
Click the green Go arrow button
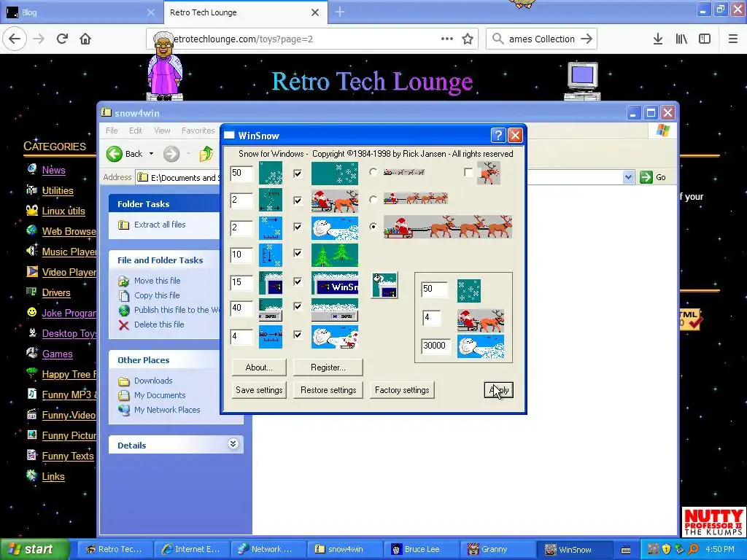[646, 177]
